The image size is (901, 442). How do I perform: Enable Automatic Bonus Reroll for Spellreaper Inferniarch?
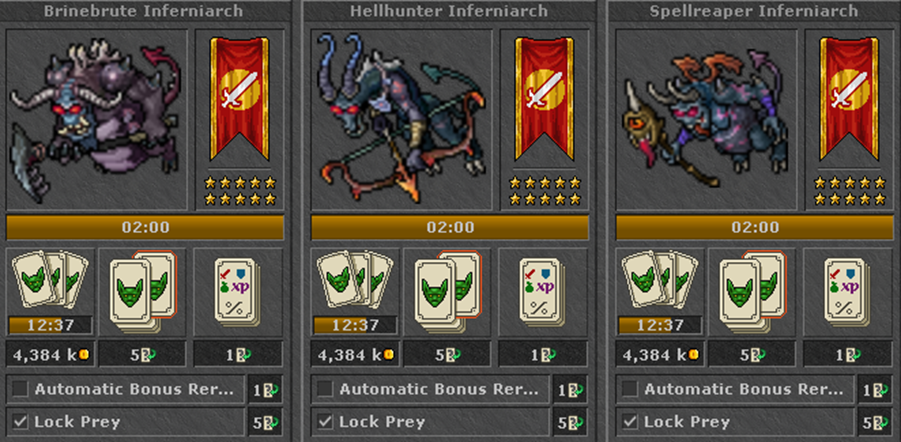[630, 389]
